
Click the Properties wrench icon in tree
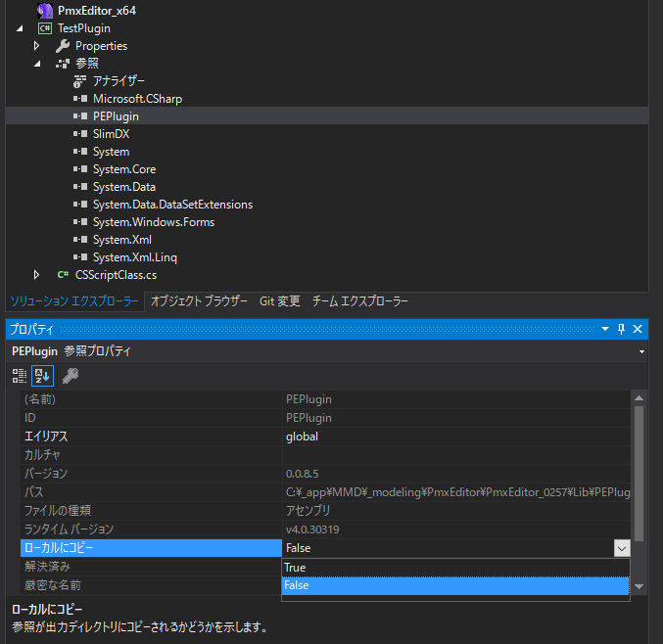[63, 46]
